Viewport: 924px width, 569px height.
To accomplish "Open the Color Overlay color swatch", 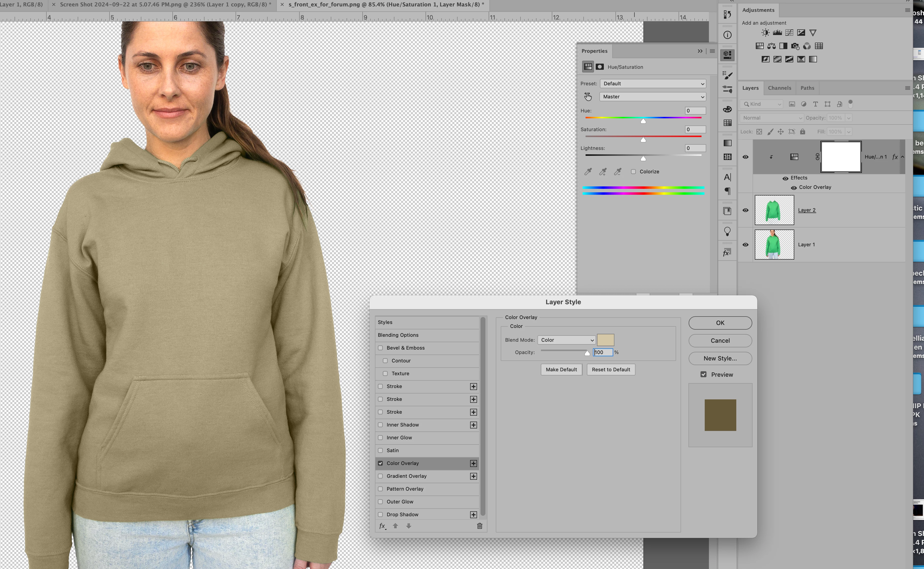I will click(x=606, y=340).
